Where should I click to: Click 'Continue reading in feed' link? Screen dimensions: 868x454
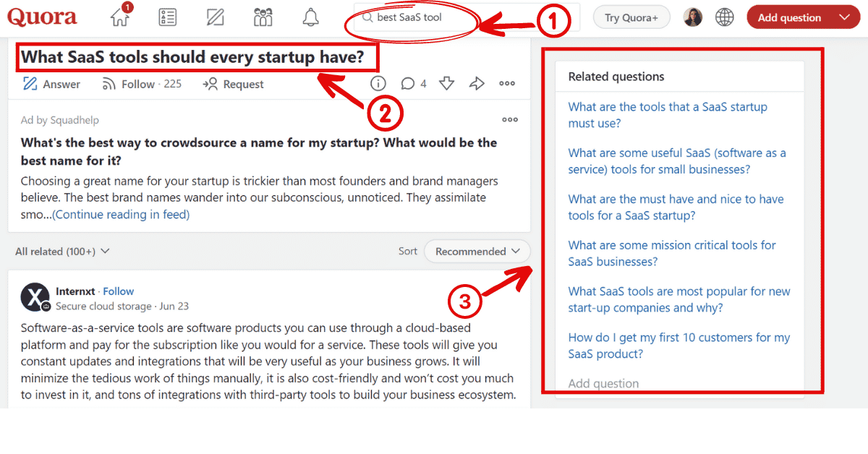tap(121, 214)
